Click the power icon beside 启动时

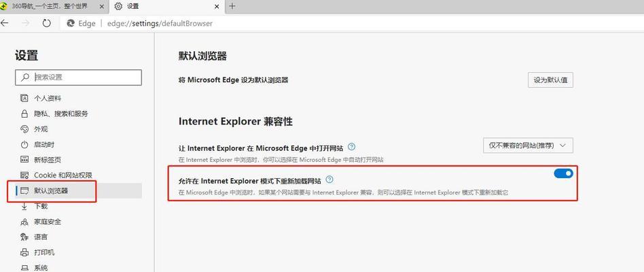[x=24, y=145]
